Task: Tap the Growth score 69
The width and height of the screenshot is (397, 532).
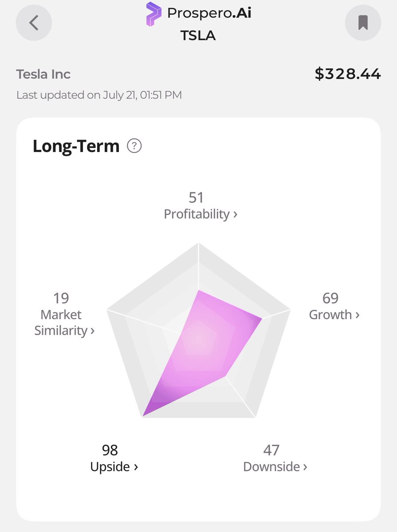Action: tap(330, 298)
